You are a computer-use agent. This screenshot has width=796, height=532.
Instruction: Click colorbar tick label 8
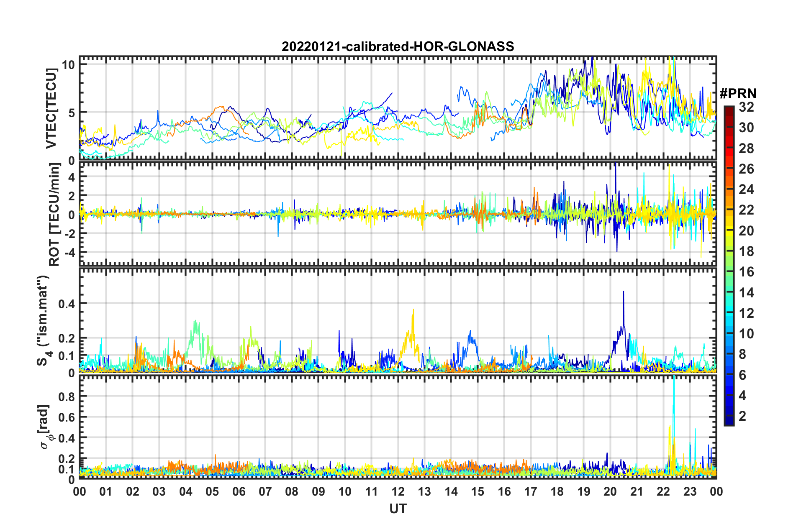[x=742, y=354]
